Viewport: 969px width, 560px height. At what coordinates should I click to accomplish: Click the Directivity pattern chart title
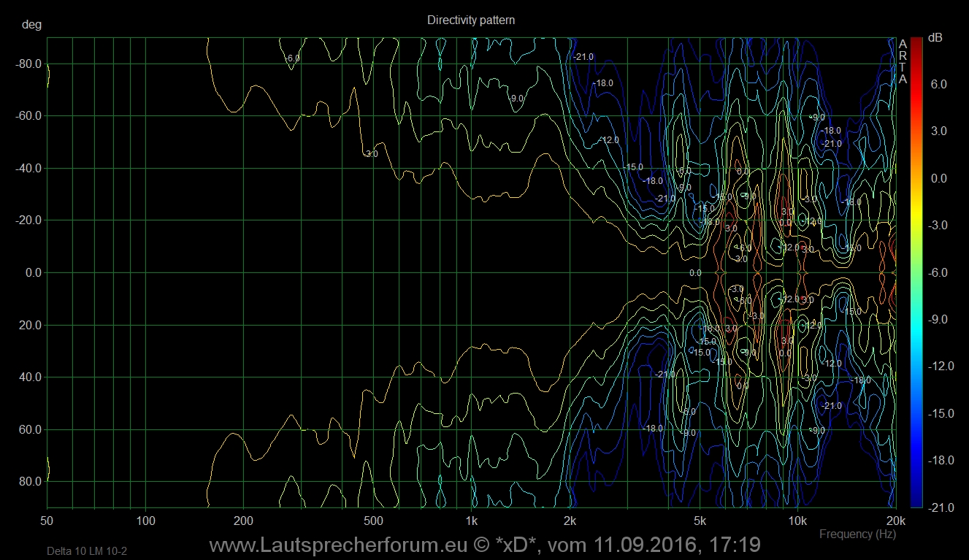[x=471, y=20]
